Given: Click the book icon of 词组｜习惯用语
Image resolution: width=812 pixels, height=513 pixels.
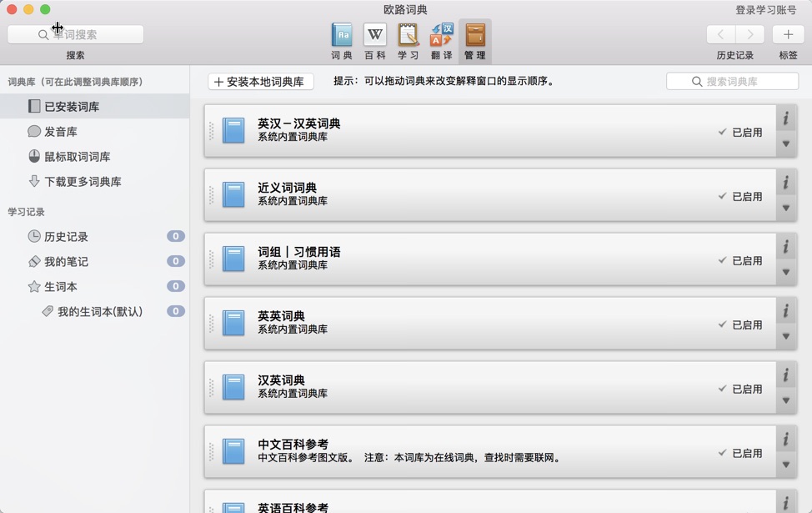Looking at the screenshot, I should click(x=233, y=259).
